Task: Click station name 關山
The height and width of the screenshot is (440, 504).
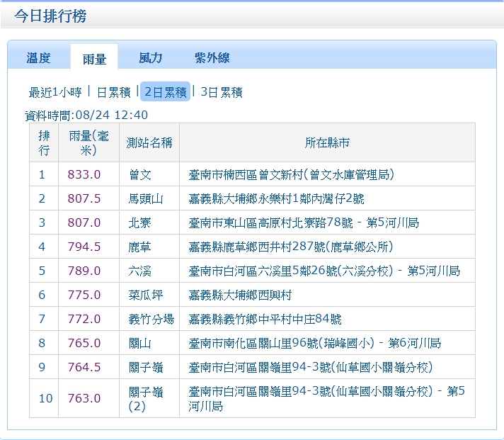Action: pos(140,344)
